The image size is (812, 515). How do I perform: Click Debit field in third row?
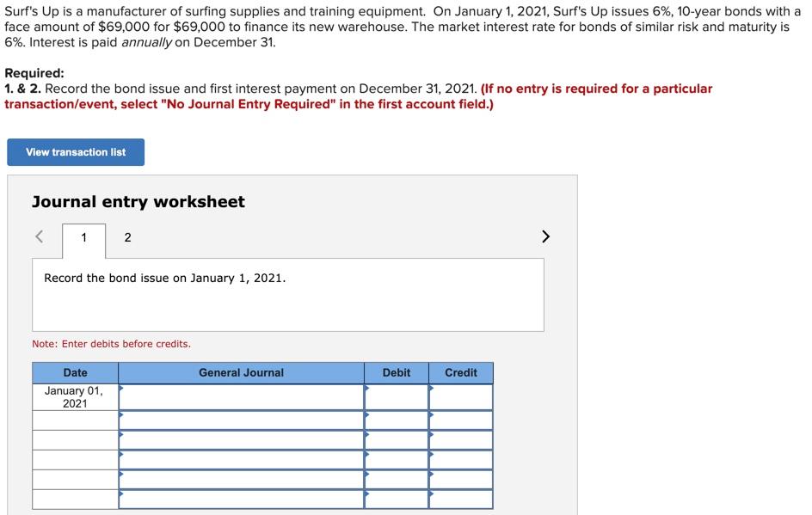397,440
